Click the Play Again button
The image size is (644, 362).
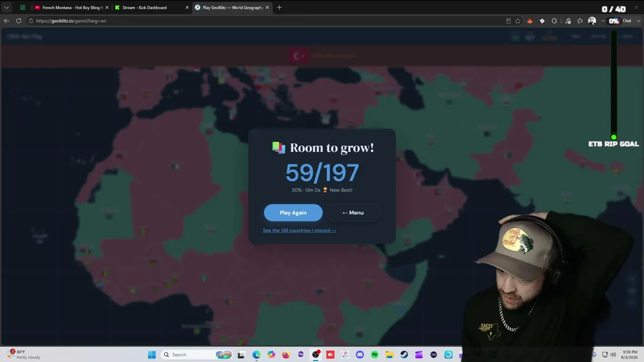click(x=293, y=213)
